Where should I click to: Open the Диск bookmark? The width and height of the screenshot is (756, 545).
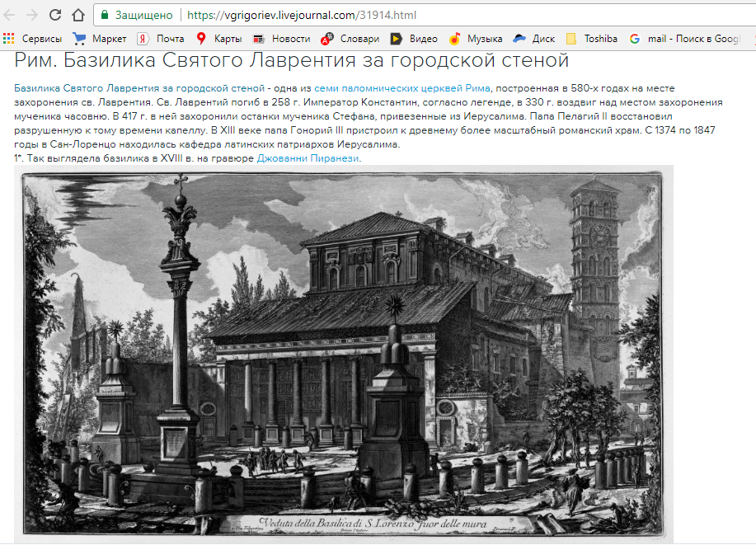click(533, 39)
